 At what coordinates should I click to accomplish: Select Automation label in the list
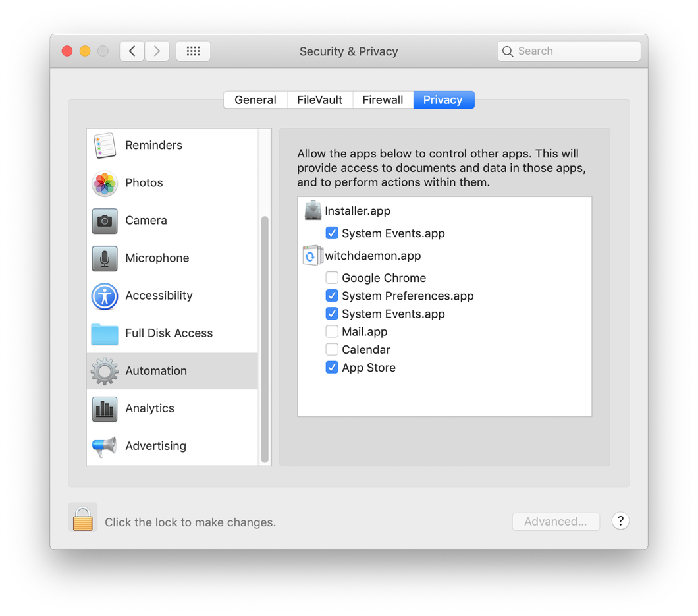tap(156, 371)
